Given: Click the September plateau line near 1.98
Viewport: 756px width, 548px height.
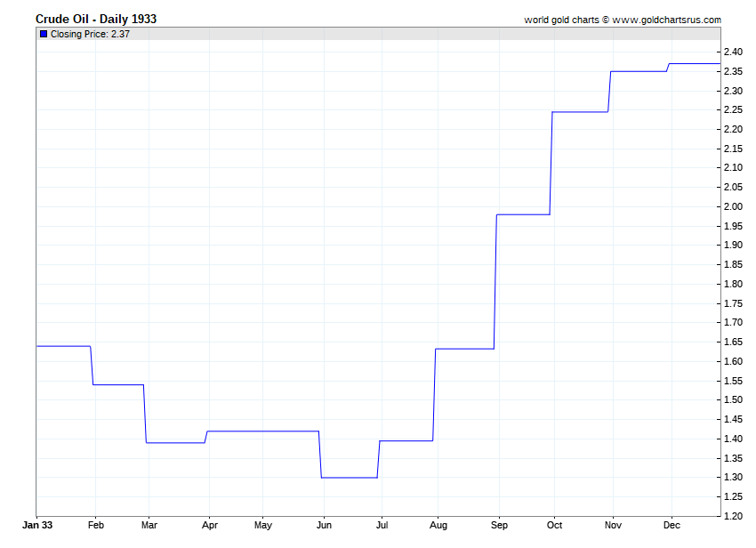Looking at the screenshot, I should click(x=523, y=214).
